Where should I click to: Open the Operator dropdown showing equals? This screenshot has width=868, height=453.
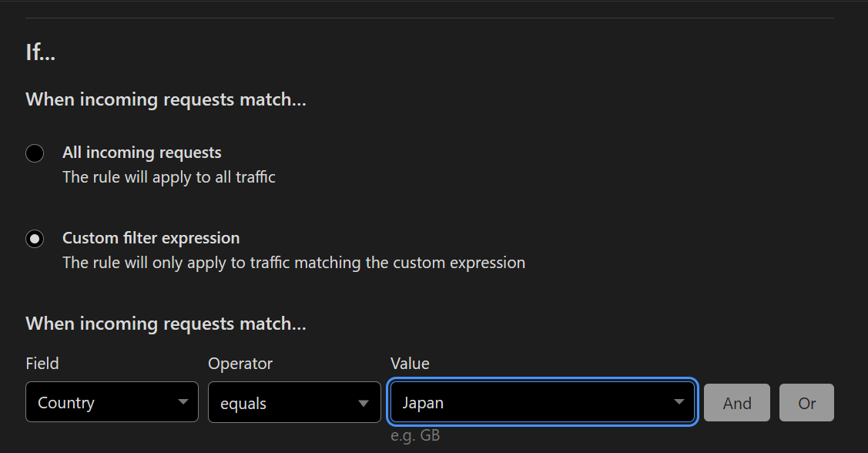[294, 402]
